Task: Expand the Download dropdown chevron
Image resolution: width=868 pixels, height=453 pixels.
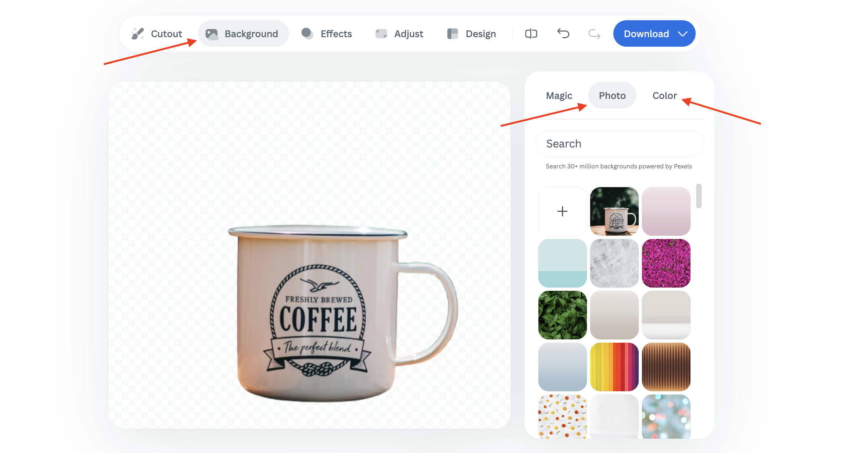Action: pos(683,34)
